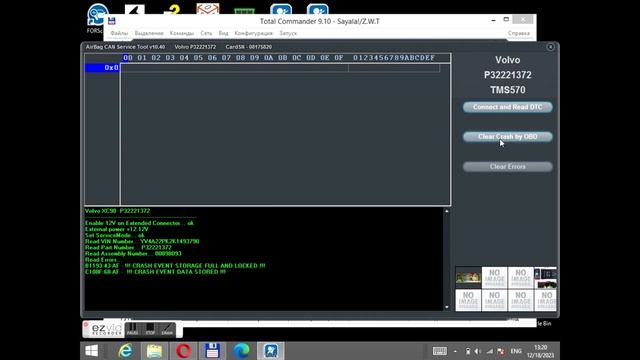Viewport: 640px width, 360px height.
Task: Click CRASH EVENT DATA STORED log line
Action: [155, 272]
